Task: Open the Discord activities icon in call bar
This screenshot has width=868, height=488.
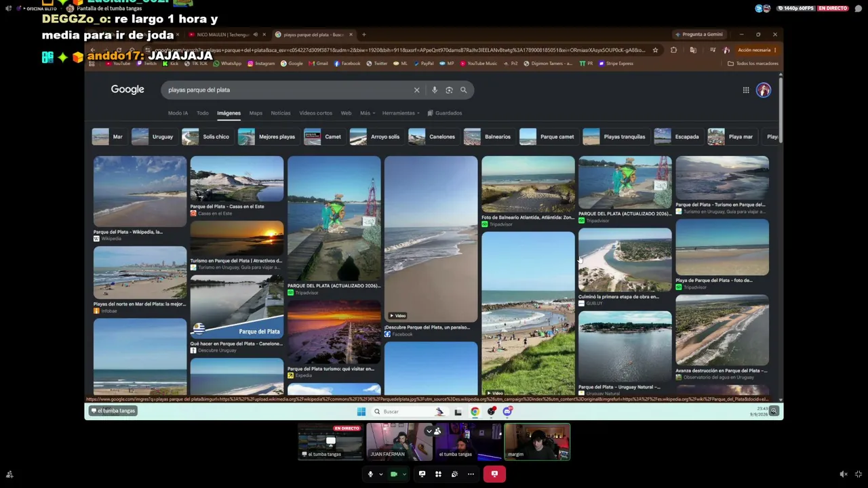Action: pyautogui.click(x=438, y=474)
